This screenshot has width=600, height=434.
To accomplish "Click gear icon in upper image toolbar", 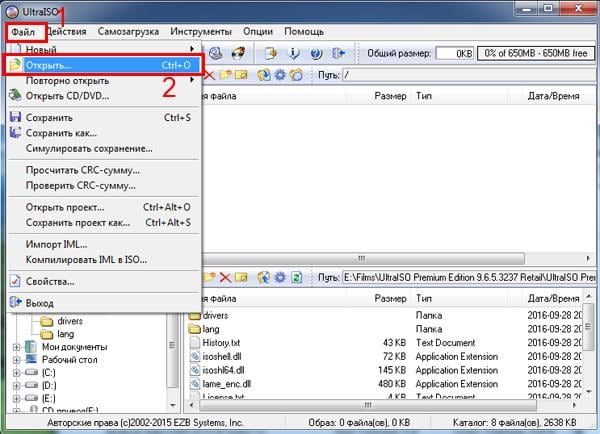I will pos(280,75).
